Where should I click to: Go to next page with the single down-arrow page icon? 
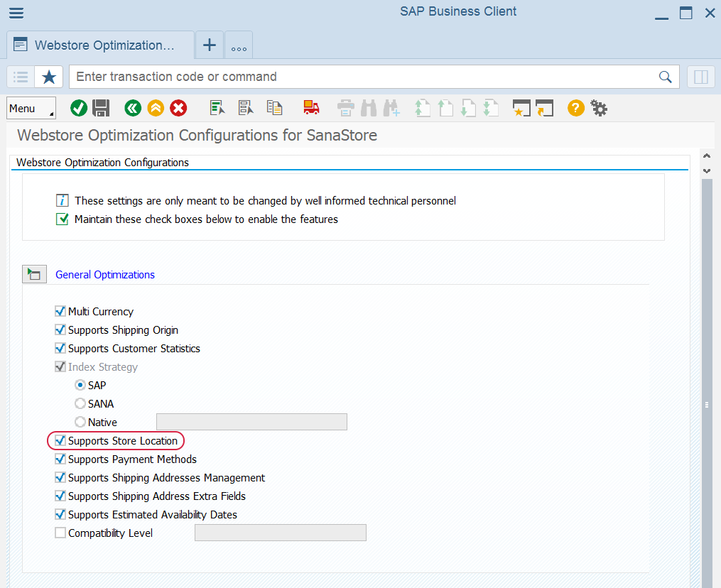click(x=468, y=109)
